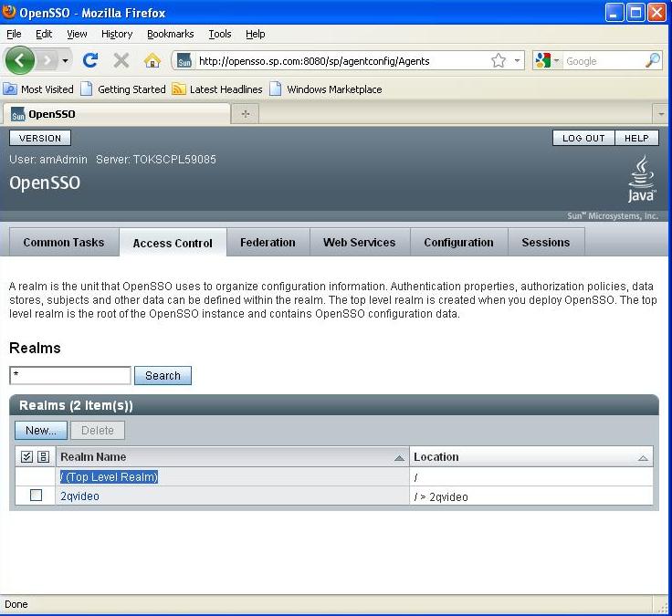Focus the Google search box
Screen dimensions: 672x616
click(604, 61)
